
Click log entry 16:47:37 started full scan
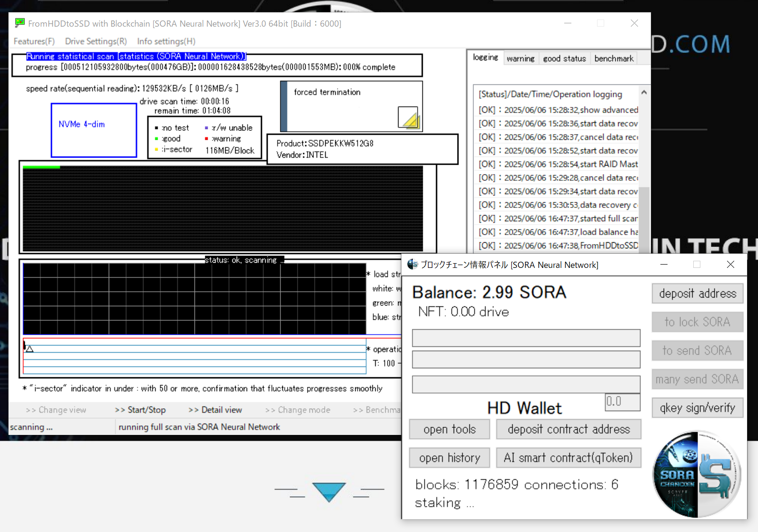558,218
